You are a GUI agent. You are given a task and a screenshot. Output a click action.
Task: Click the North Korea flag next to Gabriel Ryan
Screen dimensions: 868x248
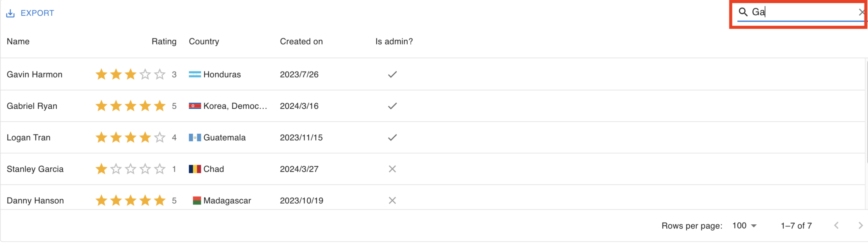point(194,106)
